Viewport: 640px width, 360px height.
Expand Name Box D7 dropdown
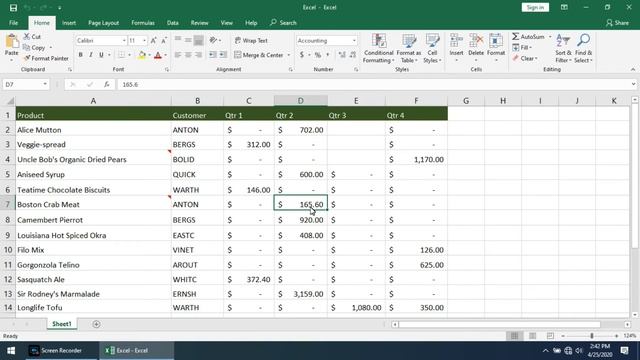coord(44,84)
